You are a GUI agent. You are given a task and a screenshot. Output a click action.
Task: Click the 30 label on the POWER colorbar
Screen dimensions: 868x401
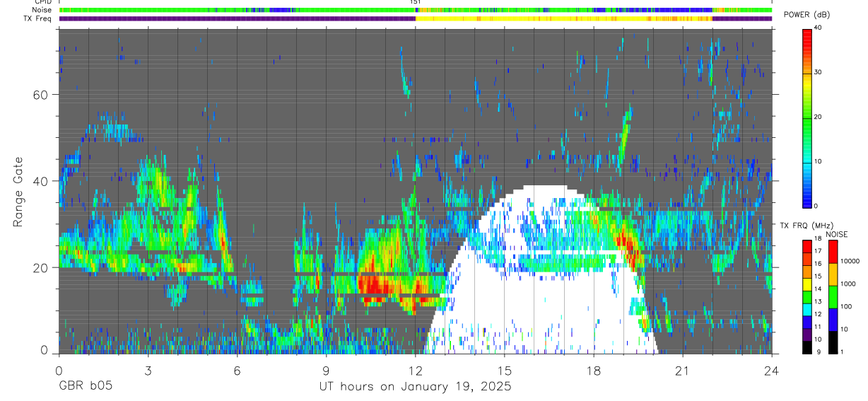pyautogui.click(x=819, y=73)
